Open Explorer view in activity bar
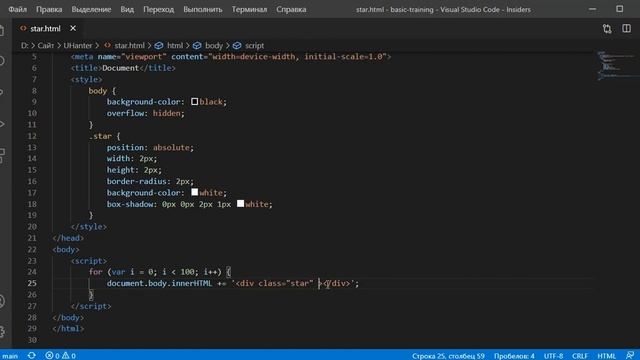 (2, 31)
